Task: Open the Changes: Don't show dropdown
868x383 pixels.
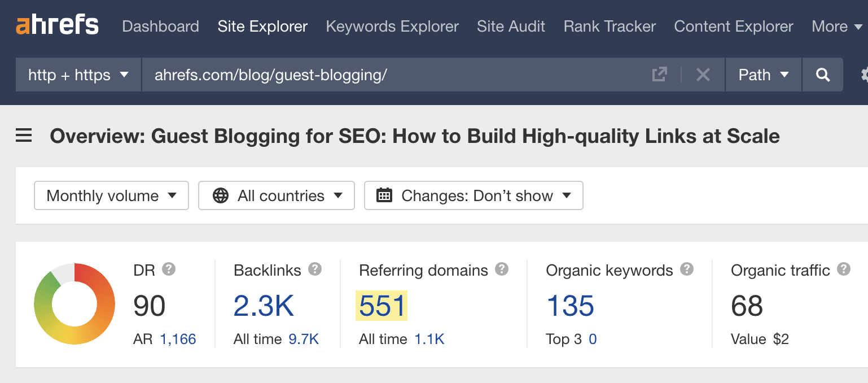Action: point(474,195)
